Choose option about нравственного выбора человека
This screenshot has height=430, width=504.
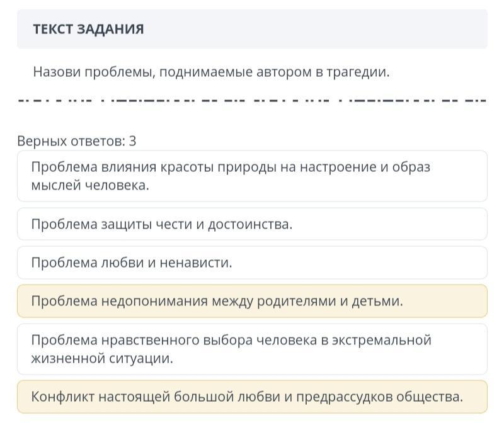[252, 349]
